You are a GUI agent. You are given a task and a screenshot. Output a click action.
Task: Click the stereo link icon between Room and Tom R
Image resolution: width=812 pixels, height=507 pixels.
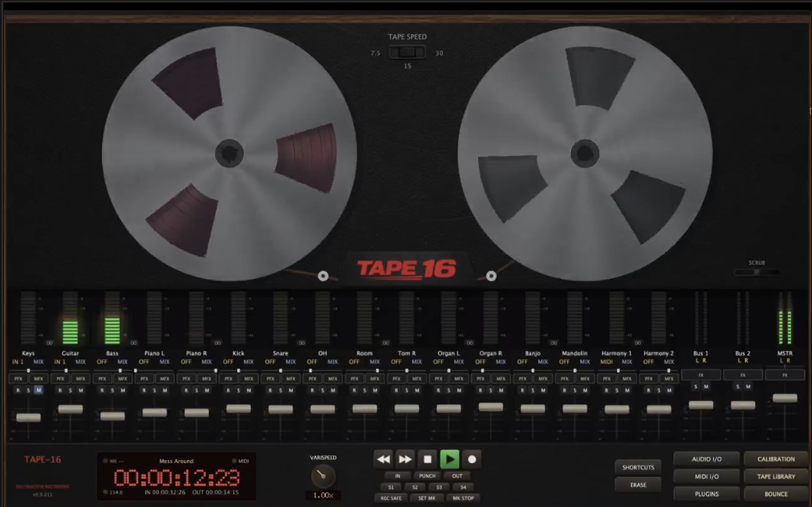(386, 343)
